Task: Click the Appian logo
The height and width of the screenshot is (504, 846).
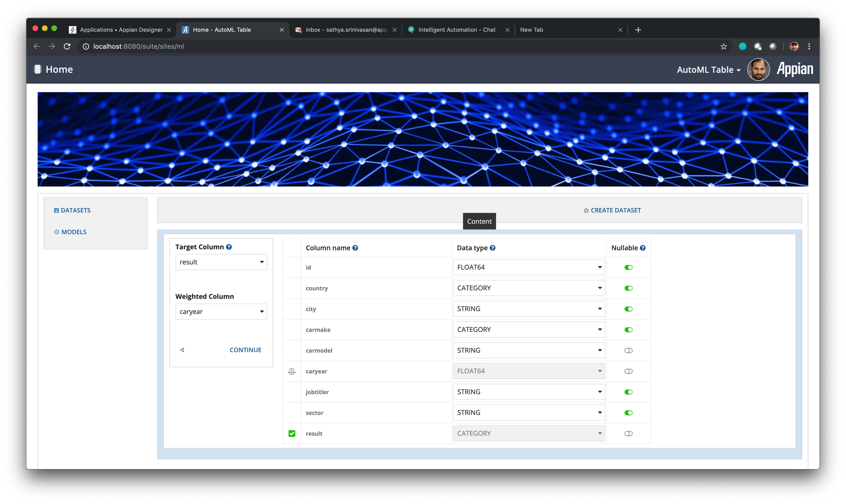Action: pyautogui.click(x=795, y=69)
